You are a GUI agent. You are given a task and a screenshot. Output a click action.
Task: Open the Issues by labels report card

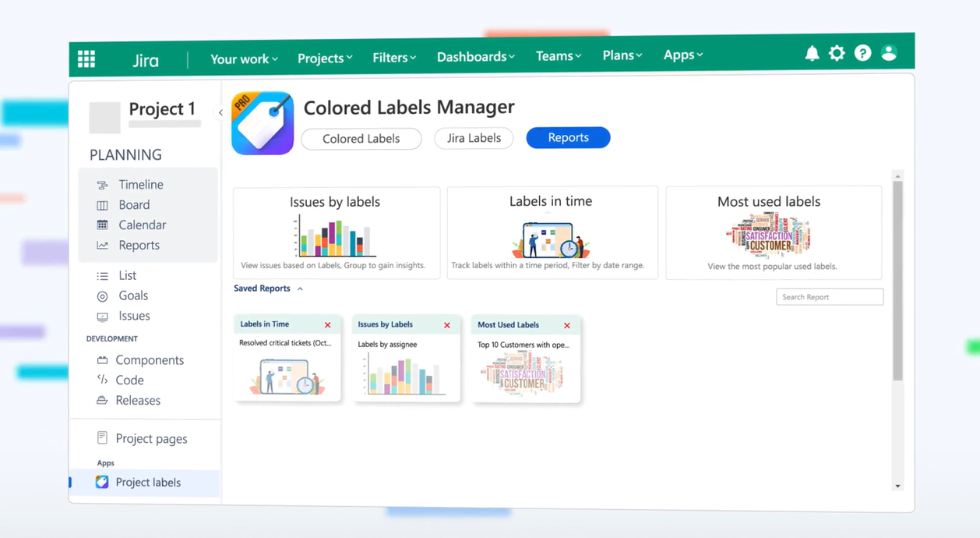(336, 232)
